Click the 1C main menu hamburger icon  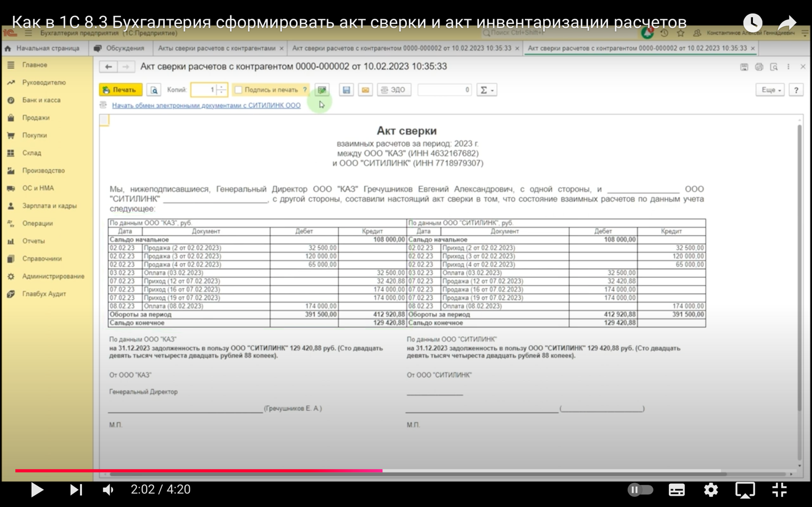(28, 33)
